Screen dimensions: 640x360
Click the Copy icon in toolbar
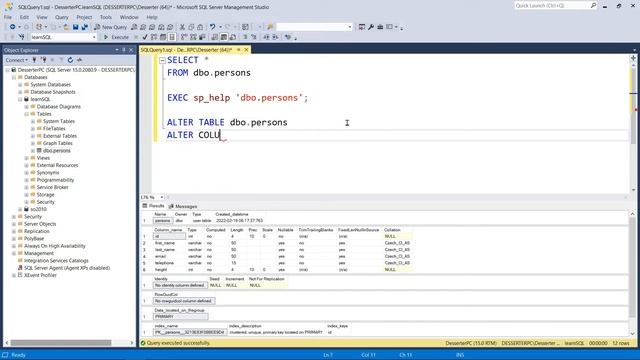tap(191, 27)
